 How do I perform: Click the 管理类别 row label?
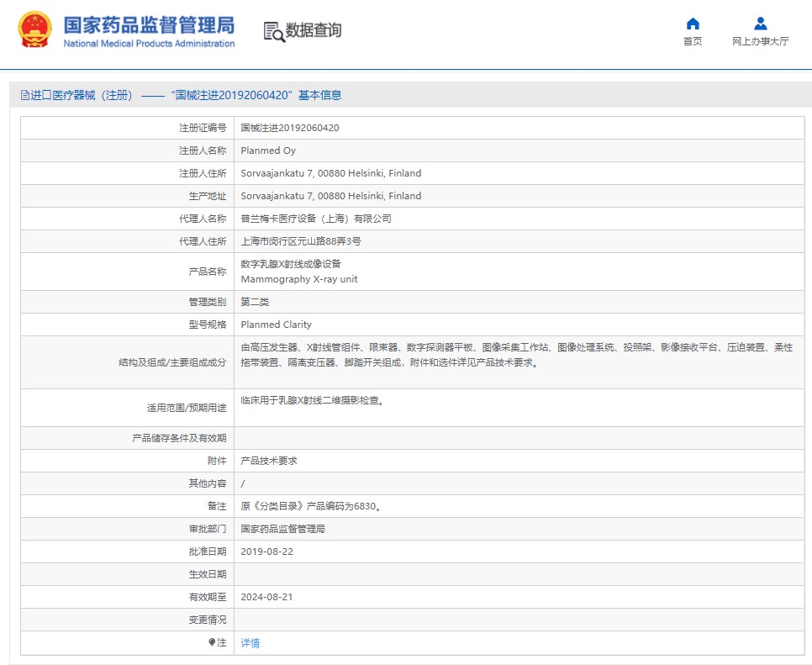tap(208, 302)
